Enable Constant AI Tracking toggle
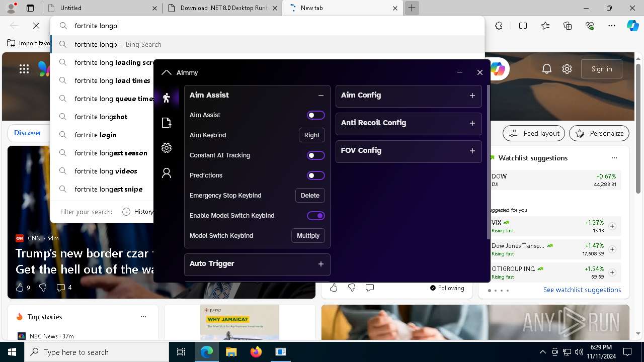Screen dimensions: 644x362 pyautogui.click(x=316, y=155)
